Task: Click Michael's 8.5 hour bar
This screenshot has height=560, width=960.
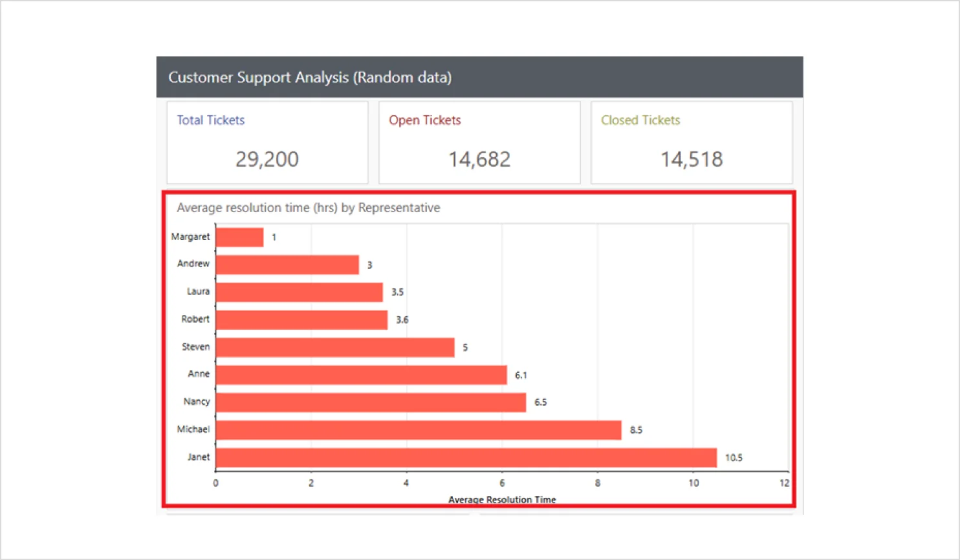Action: tap(414, 429)
